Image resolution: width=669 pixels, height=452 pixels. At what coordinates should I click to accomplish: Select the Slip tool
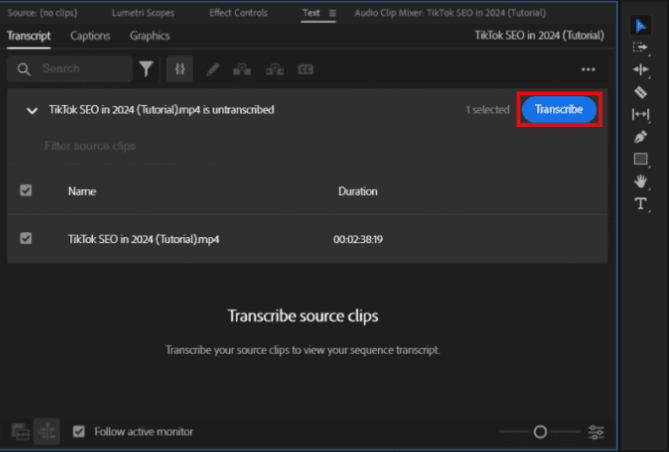click(641, 115)
